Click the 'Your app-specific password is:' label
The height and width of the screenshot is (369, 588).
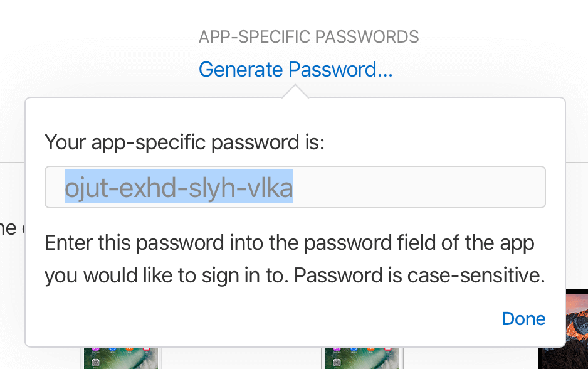coord(184,142)
